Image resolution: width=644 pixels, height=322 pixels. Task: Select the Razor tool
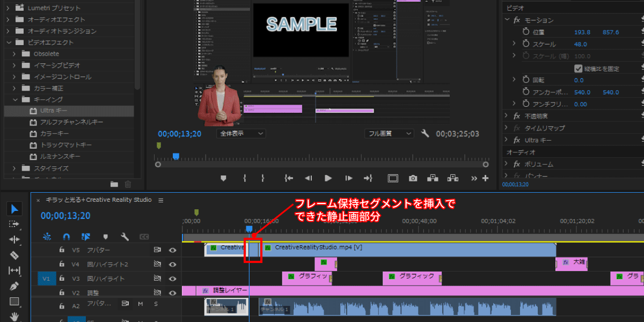[x=14, y=255]
